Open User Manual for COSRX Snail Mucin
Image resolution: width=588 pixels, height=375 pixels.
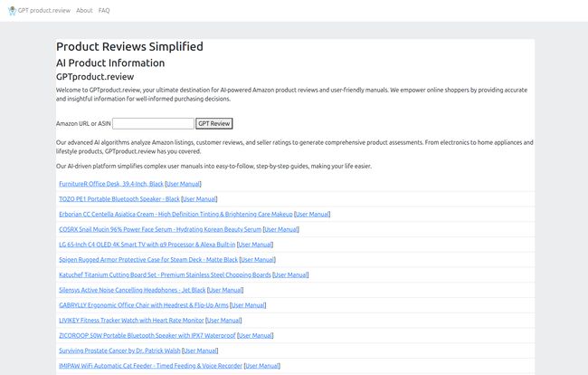[281, 229]
